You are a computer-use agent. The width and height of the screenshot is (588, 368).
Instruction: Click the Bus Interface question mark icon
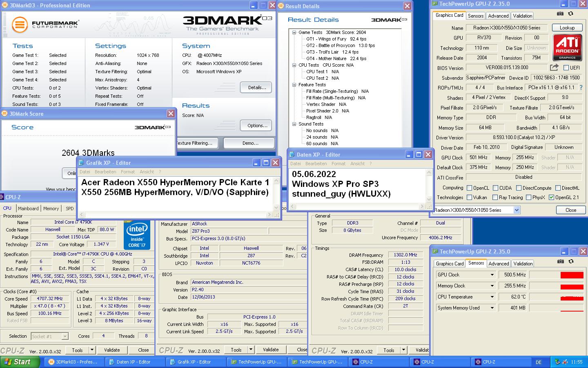(x=581, y=88)
